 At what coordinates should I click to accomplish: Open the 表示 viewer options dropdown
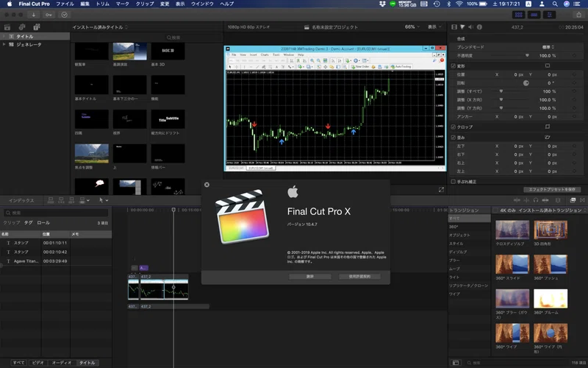(434, 27)
